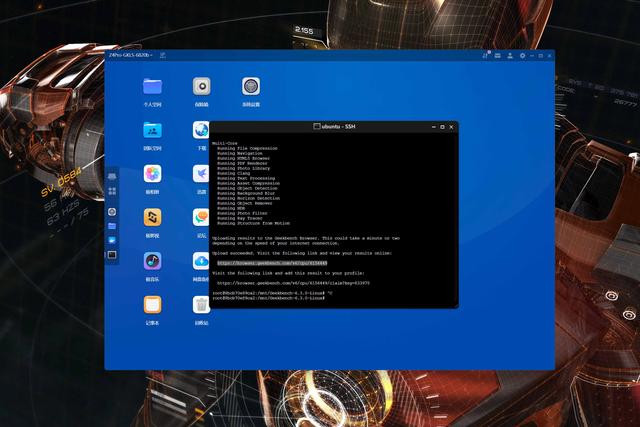Minimize the ubuntu SSH window
Screen dimensions: 640x427
click(433, 127)
